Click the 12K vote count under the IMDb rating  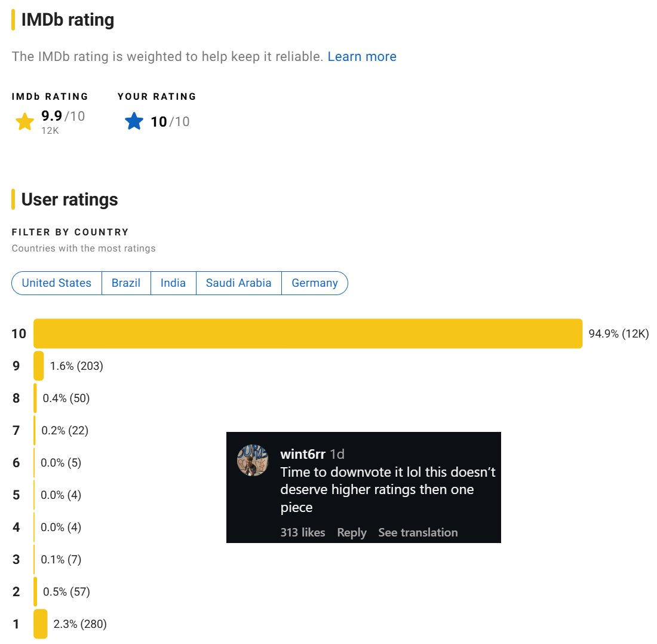(50, 131)
